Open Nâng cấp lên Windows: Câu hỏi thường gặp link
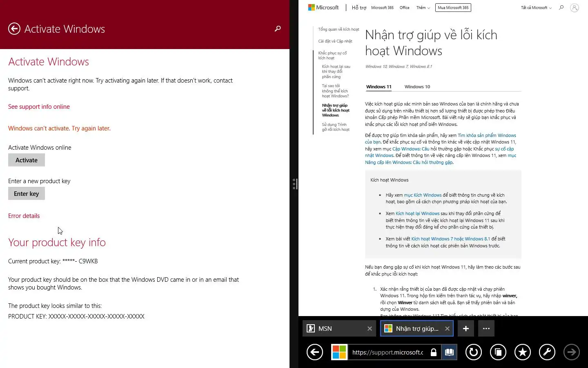This screenshot has height=368, width=588. (x=409, y=162)
